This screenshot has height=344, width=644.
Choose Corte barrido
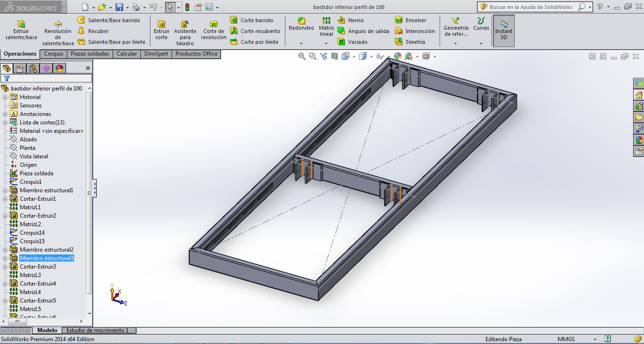(x=251, y=20)
